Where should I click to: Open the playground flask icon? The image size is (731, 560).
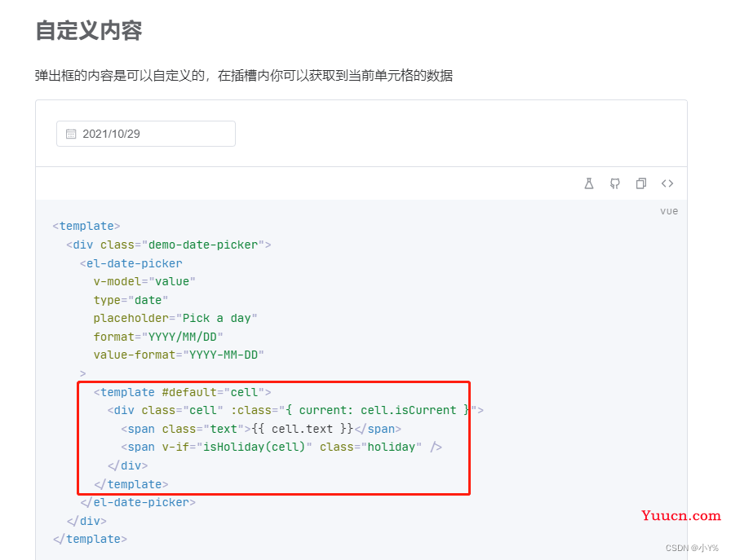[589, 183]
